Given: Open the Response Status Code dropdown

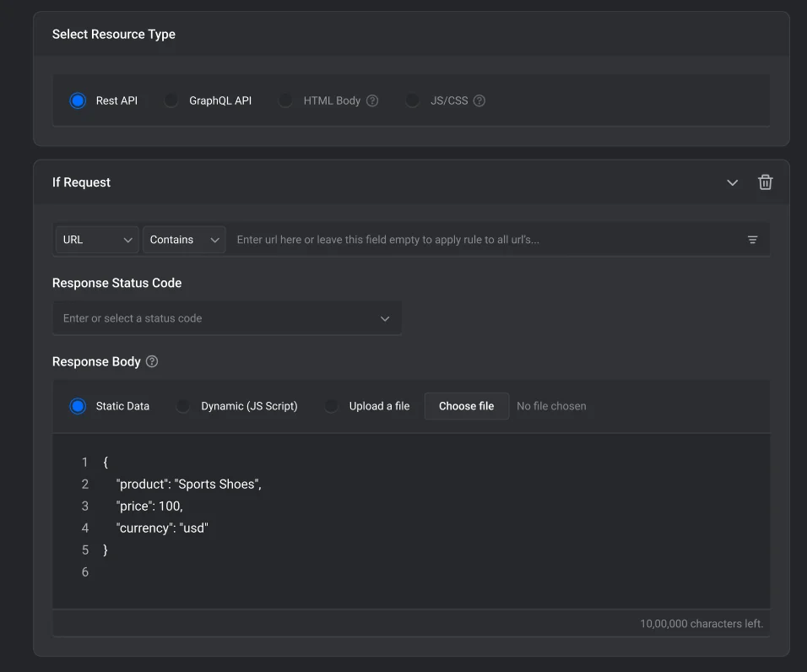Looking at the screenshot, I should (227, 318).
